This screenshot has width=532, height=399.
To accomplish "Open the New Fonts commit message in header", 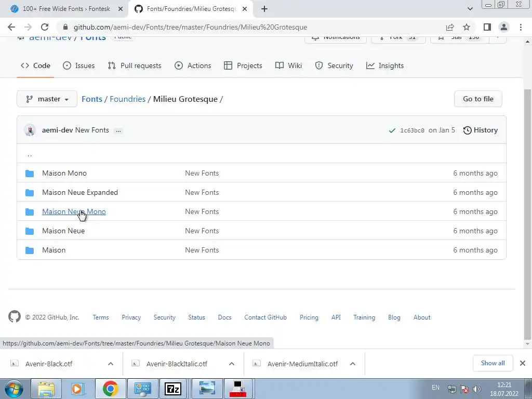I will (92, 130).
